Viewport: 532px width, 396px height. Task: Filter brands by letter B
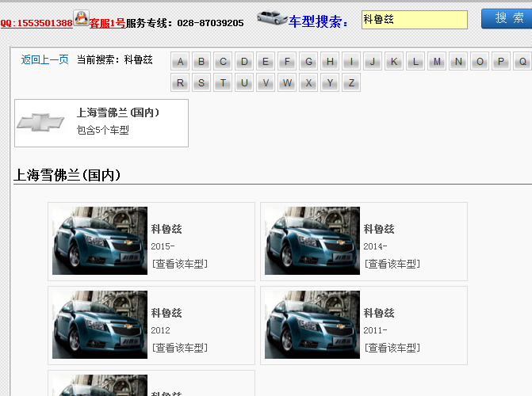point(201,61)
